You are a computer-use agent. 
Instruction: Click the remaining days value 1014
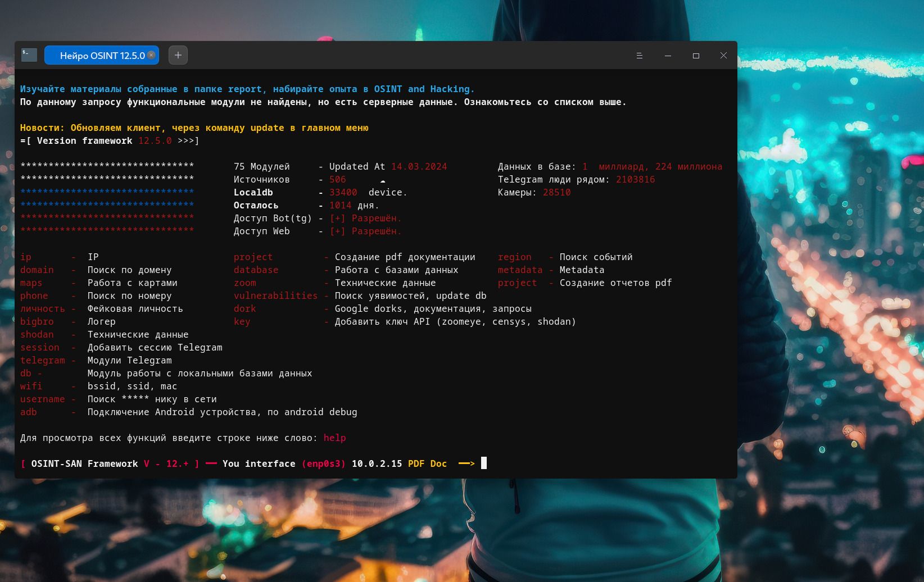(x=341, y=205)
